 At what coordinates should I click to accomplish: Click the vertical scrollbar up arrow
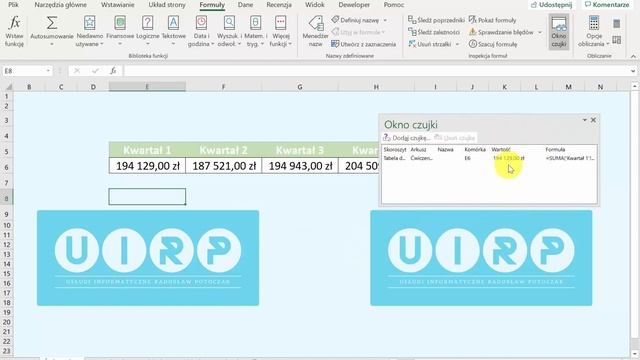click(634, 87)
